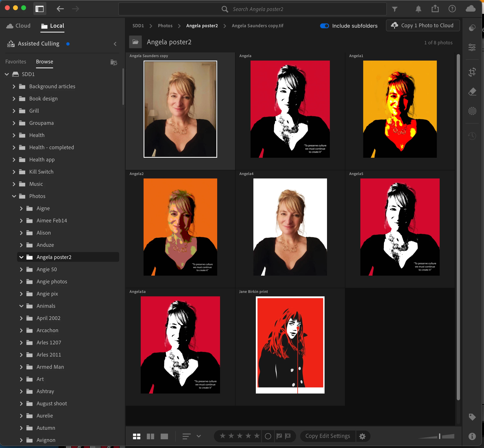This screenshot has height=448, width=484.
Task: Flag the photo as rejected
Action: 288,436
